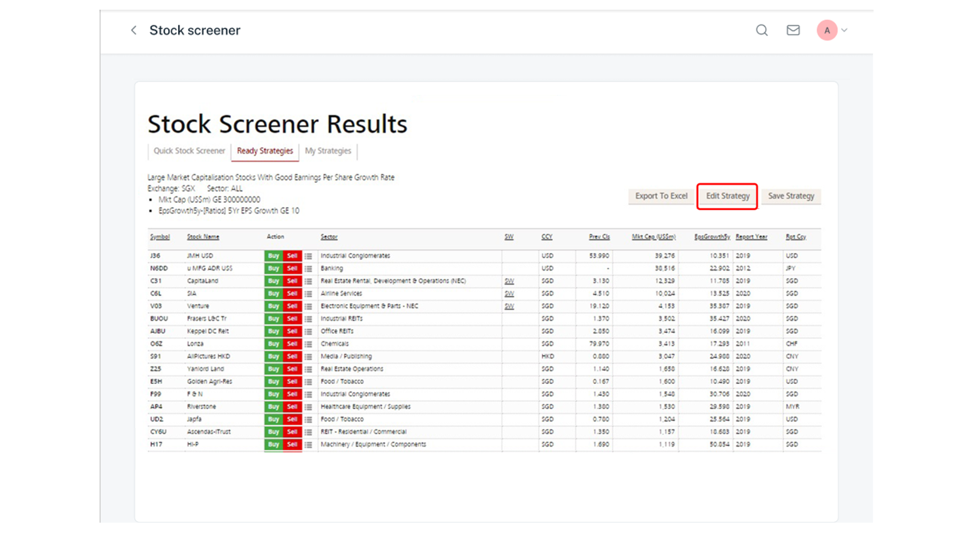
Task: Sort by Prev Cls column header
Action: click(599, 237)
